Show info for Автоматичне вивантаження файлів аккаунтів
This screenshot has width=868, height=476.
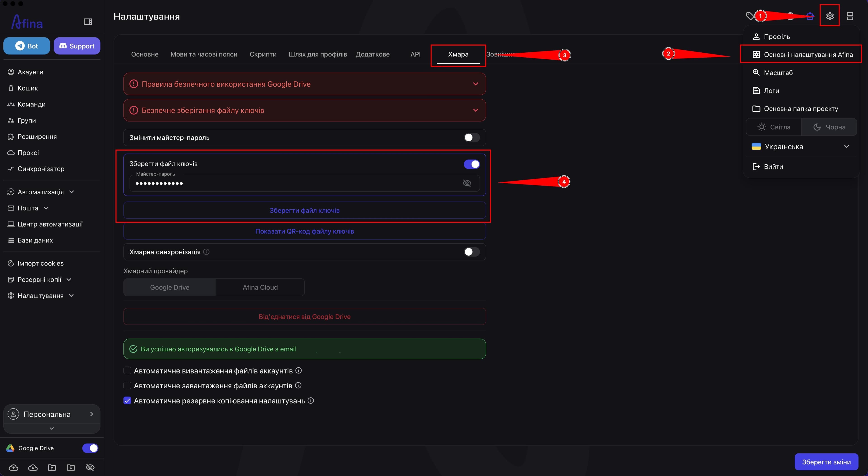pos(299,370)
